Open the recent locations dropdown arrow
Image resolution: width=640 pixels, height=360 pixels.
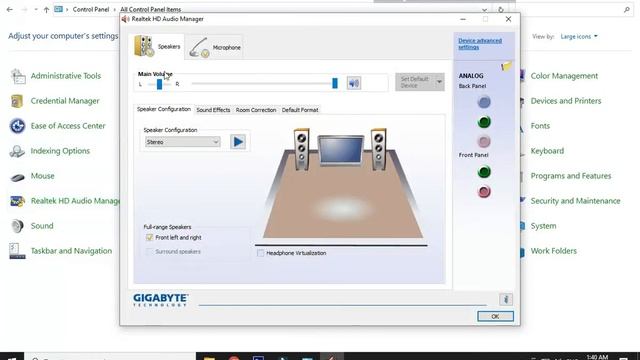pos(36,9)
